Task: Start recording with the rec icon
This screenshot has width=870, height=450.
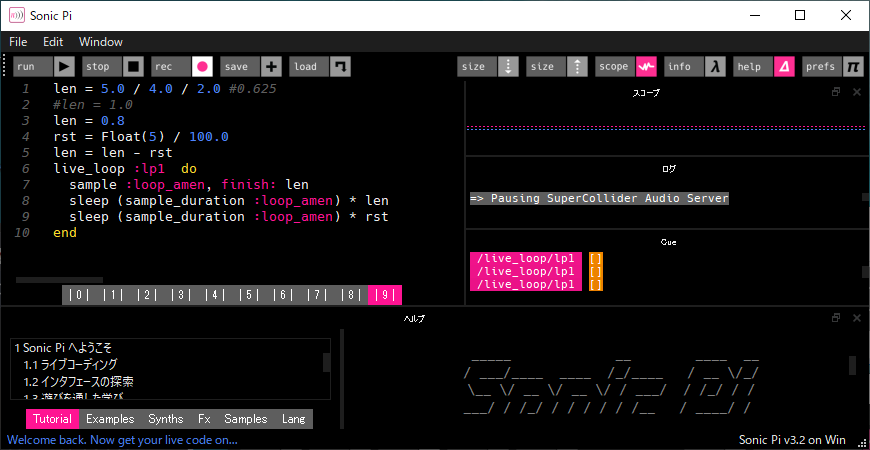Action: 202,67
